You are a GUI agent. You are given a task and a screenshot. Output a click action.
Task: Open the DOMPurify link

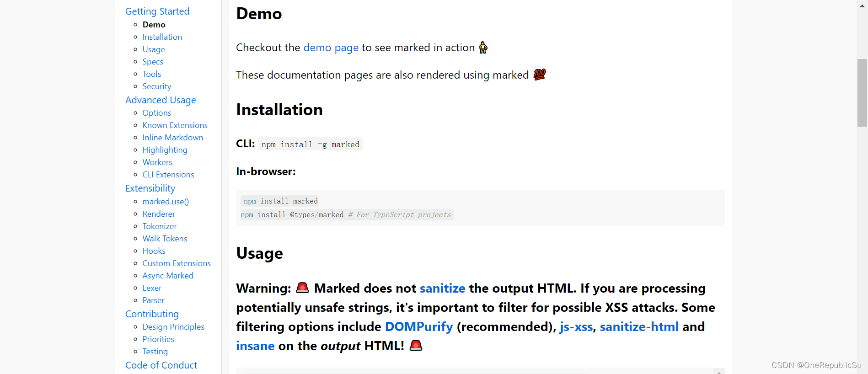419,327
